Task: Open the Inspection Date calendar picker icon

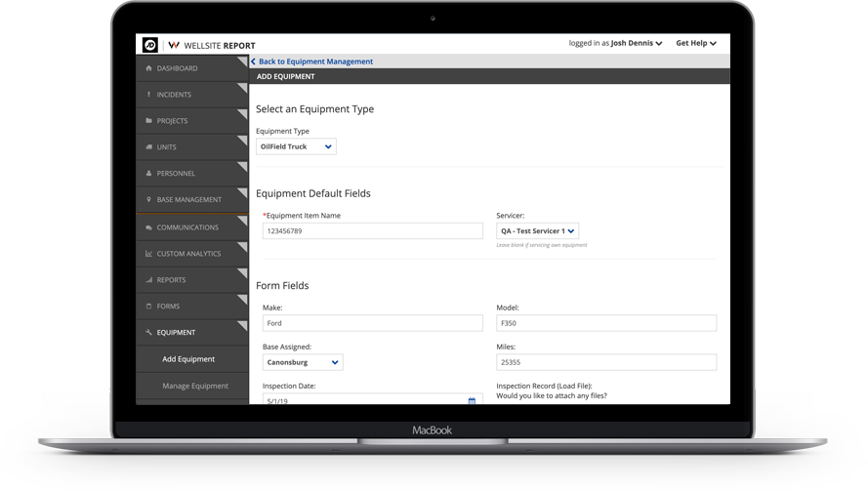Action: coord(472,400)
